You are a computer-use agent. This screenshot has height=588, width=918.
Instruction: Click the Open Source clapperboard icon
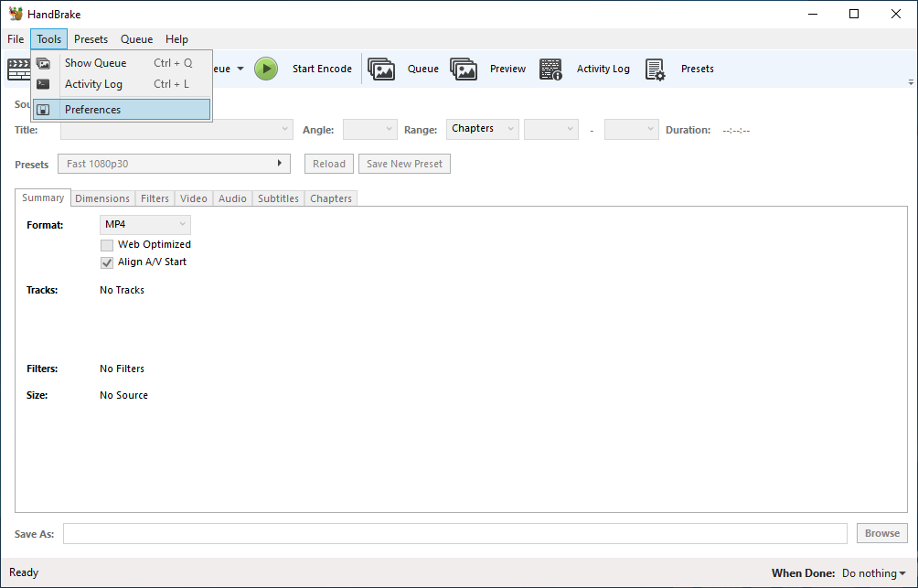18,69
